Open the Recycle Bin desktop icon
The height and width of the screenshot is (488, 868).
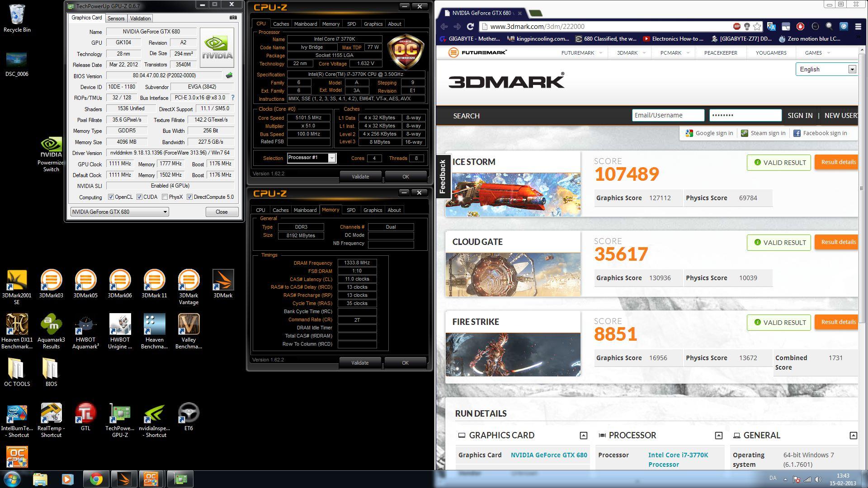[x=17, y=18]
